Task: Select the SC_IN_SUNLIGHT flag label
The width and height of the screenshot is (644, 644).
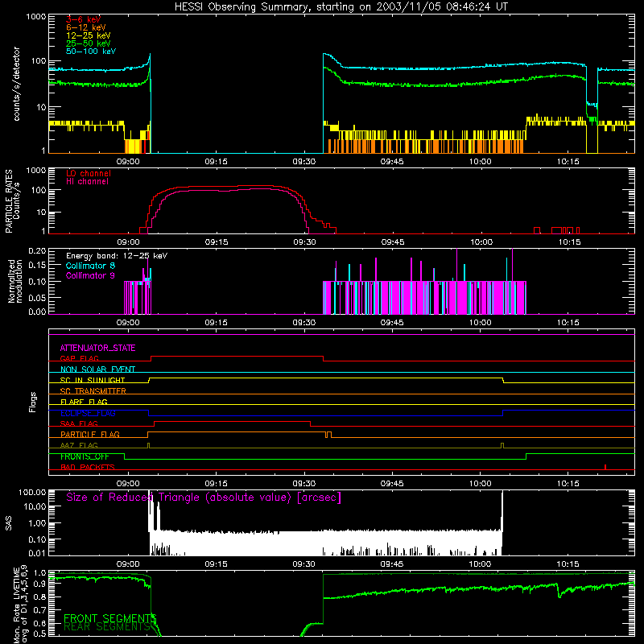Action: [x=93, y=380]
